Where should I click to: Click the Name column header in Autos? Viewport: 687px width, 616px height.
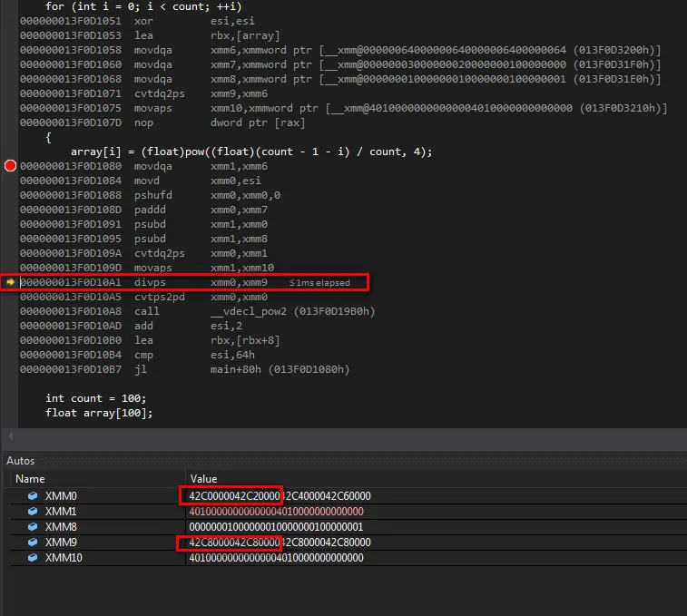[30, 479]
